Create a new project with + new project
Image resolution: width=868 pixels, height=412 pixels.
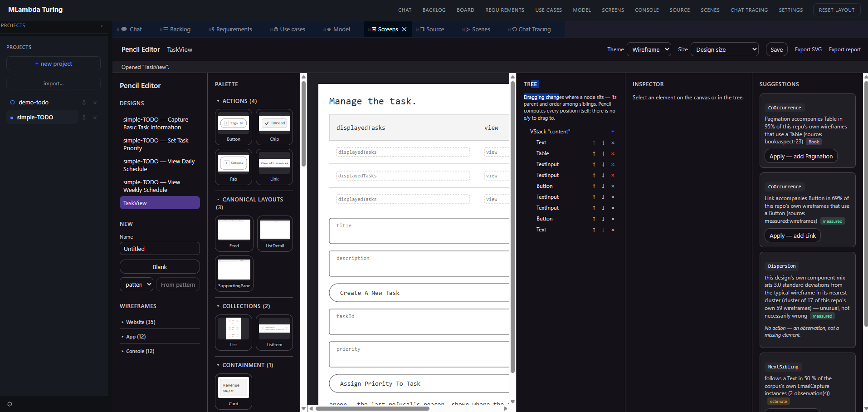(54, 64)
